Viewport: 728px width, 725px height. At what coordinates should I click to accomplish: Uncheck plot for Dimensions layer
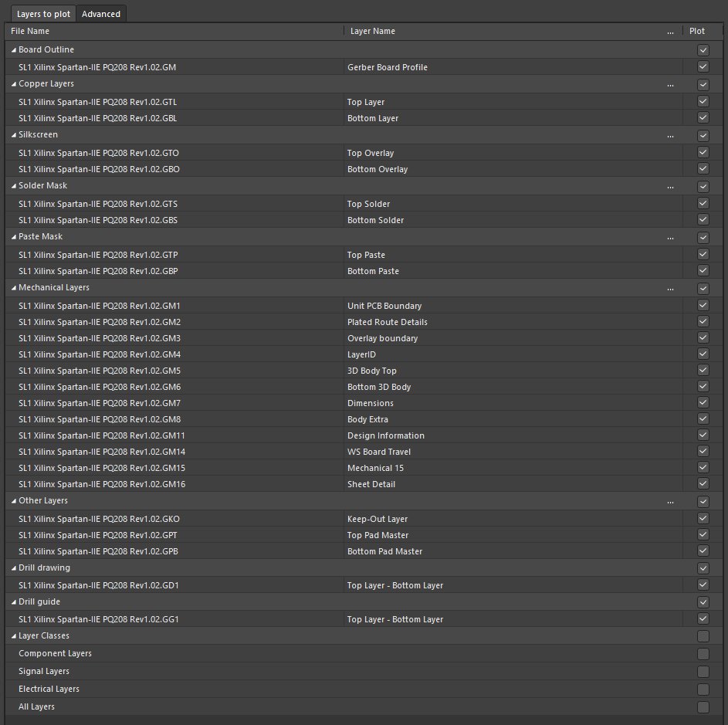click(703, 403)
